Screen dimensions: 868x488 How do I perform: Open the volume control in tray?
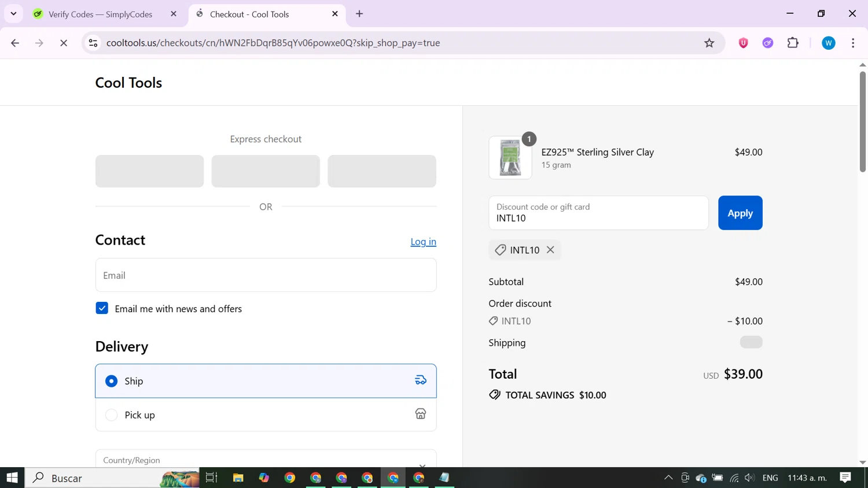click(749, 478)
